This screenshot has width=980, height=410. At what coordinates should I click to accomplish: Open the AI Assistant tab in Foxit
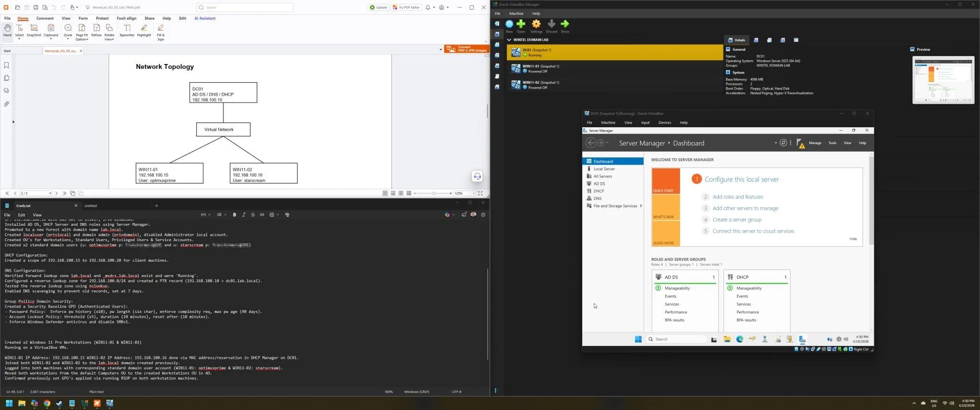[205, 18]
